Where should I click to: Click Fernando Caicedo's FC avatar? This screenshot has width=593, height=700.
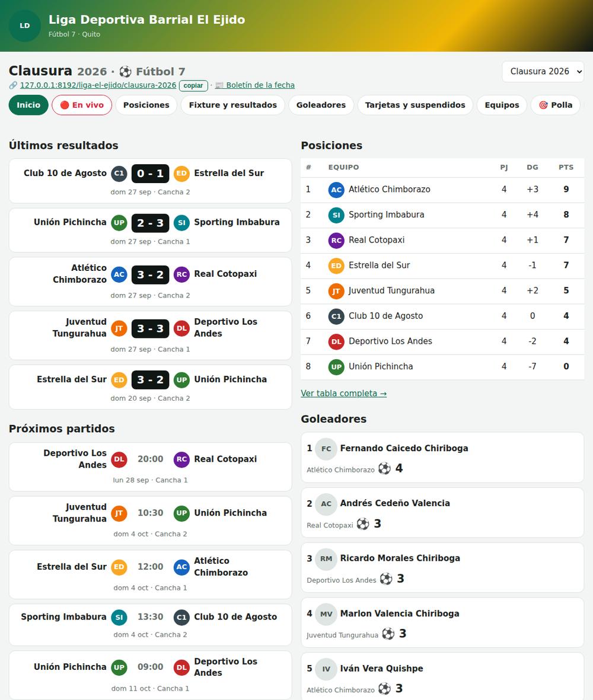tap(326, 449)
